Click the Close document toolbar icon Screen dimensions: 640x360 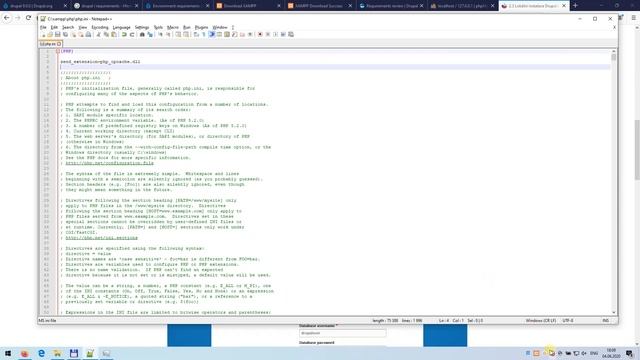(73, 35)
